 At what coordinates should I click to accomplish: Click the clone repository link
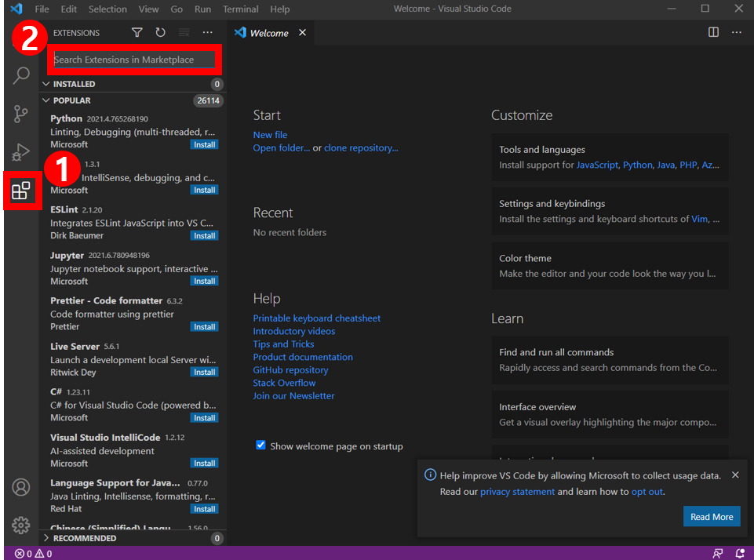(x=361, y=148)
